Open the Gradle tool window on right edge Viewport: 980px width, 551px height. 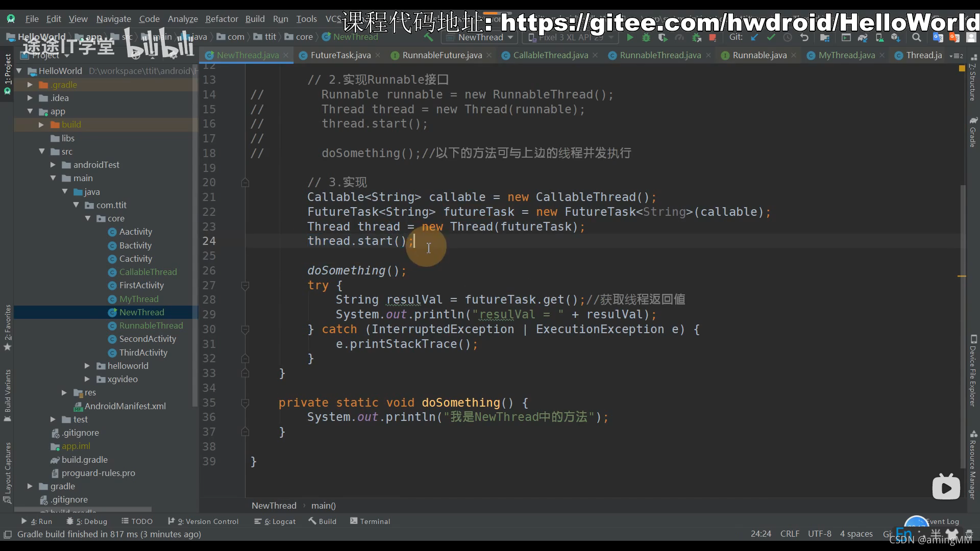pyautogui.click(x=973, y=132)
